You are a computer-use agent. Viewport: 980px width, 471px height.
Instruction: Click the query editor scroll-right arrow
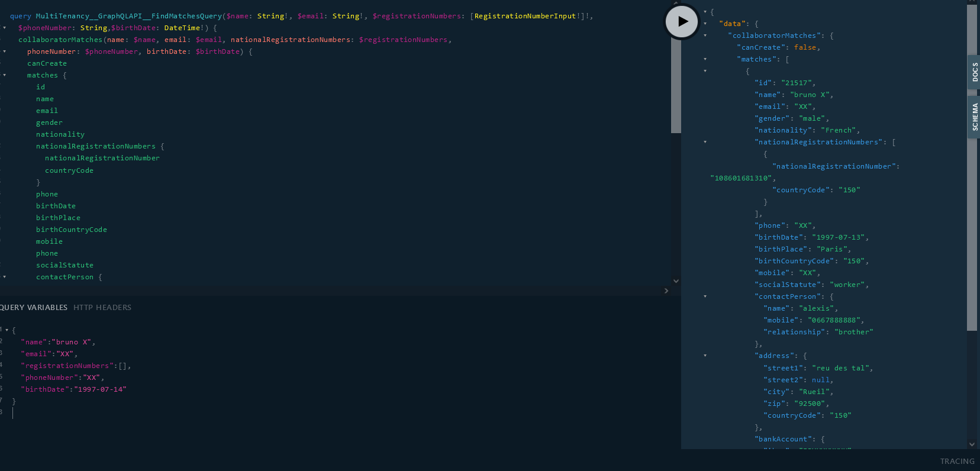point(666,291)
